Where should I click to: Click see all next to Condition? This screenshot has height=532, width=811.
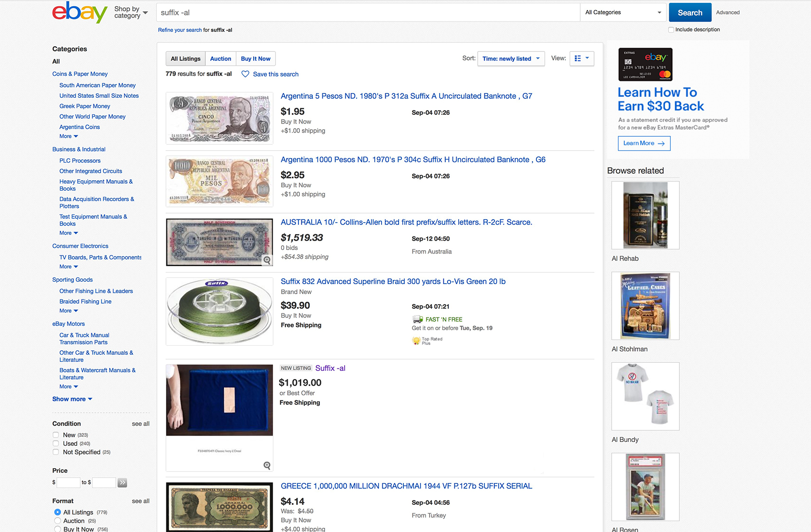click(x=141, y=424)
